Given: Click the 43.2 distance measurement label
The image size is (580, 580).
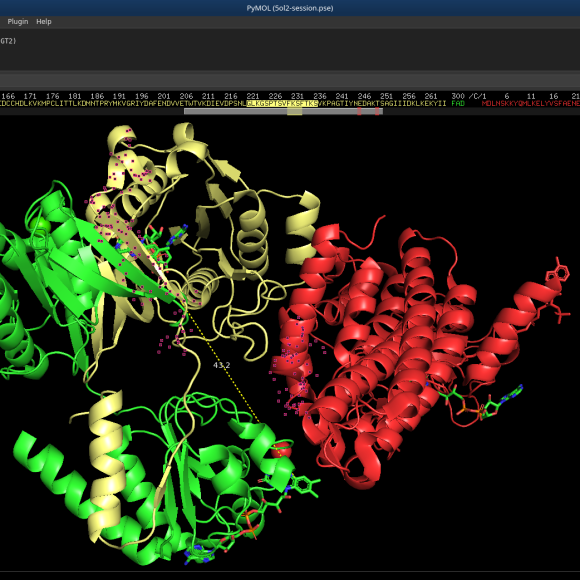Looking at the screenshot, I should pos(222,365).
